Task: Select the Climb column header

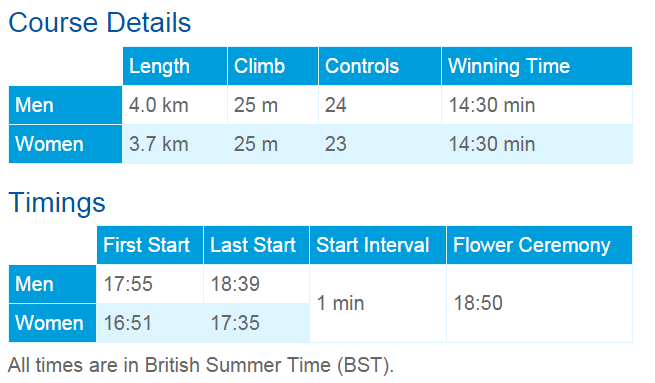Action: tap(273, 66)
